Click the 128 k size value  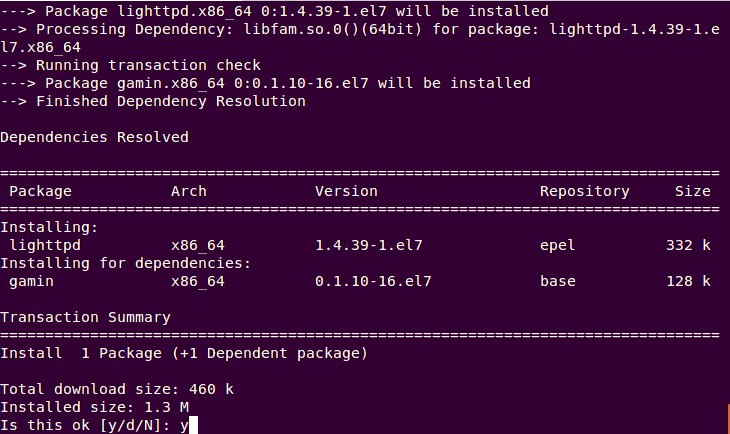(x=688, y=281)
